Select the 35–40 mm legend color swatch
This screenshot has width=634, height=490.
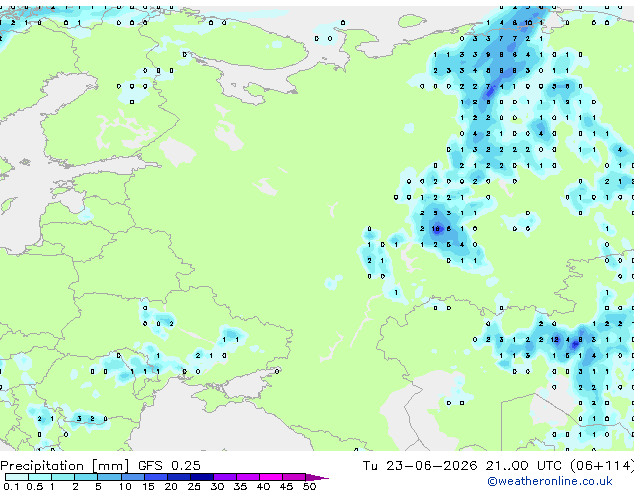pos(248,477)
